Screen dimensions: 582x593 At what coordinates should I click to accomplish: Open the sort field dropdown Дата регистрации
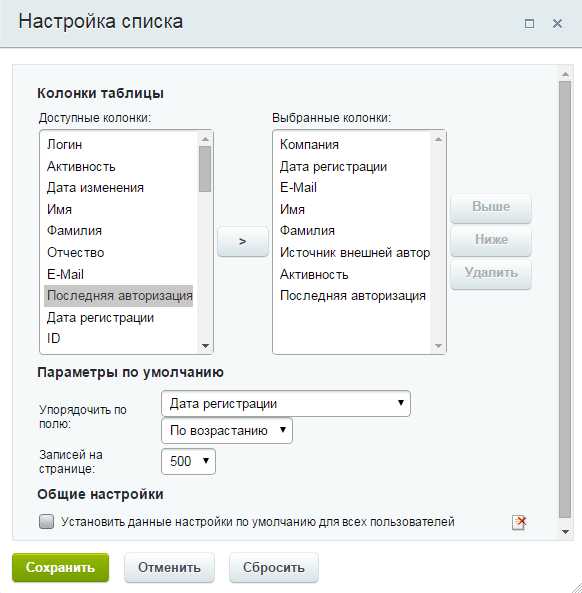tap(286, 404)
